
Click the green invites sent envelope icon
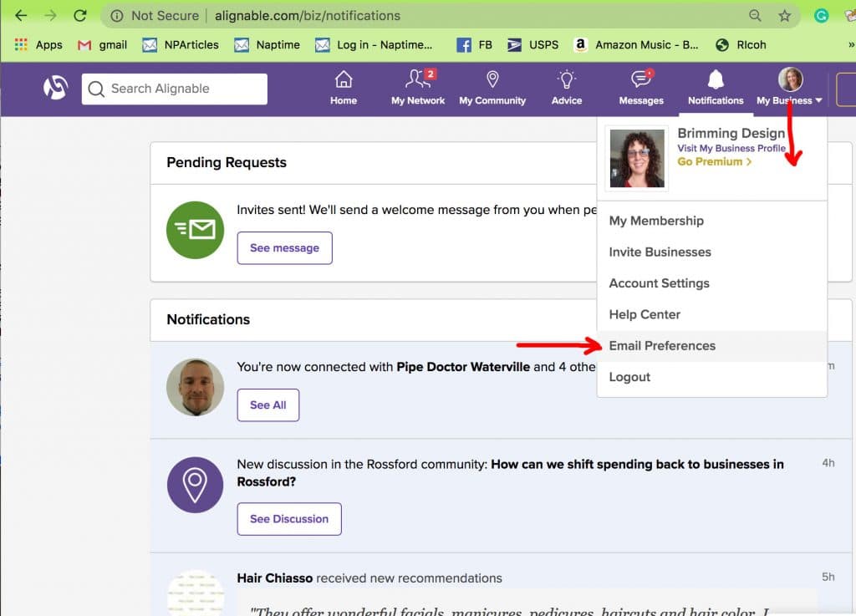pos(196,230)
